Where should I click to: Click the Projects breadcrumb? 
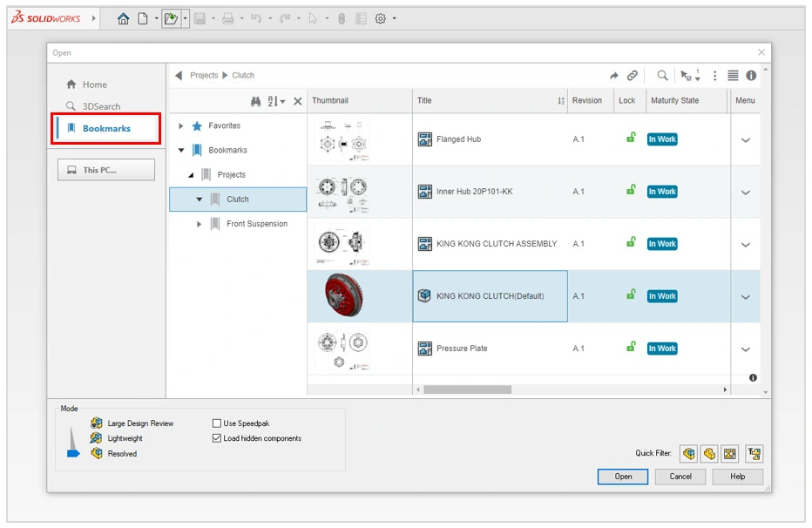click(204, 75)
